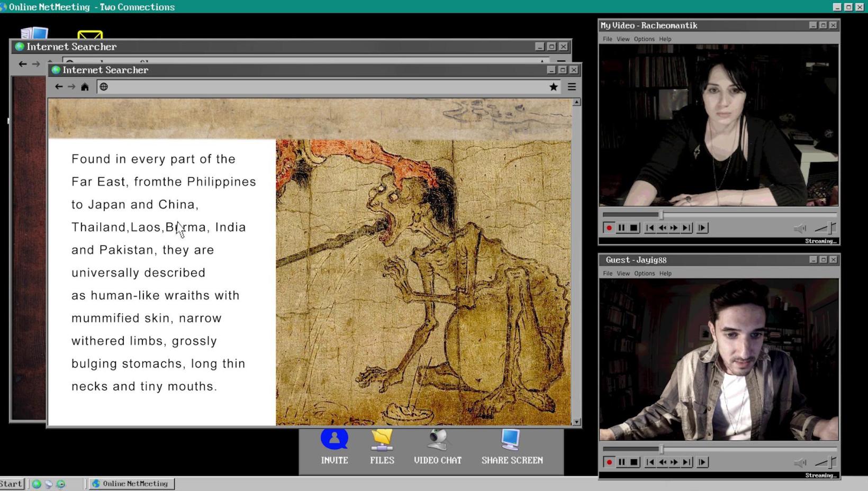Viewport: 868px width, 491px height.
Task: Click the Invite icon
Action: click(334, 439)
